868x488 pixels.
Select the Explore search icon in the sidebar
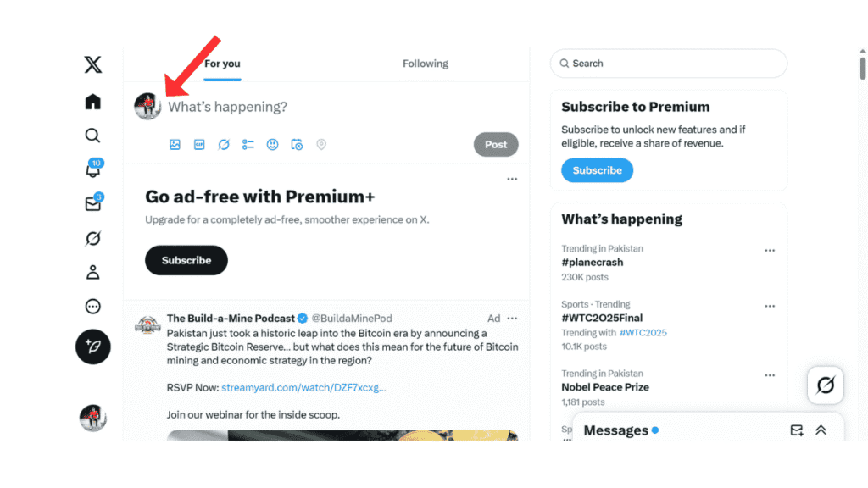tap(92, 136)
